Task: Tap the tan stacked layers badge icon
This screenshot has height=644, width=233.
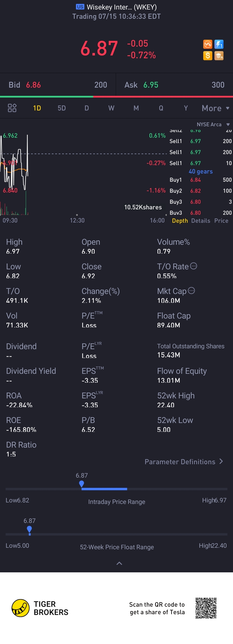Action: tap(219, 55)
